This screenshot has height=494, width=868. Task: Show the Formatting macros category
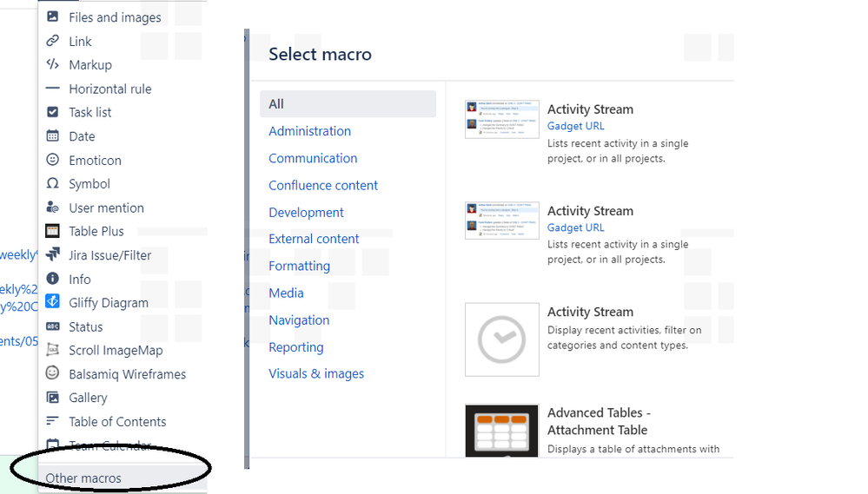(299, 266)
